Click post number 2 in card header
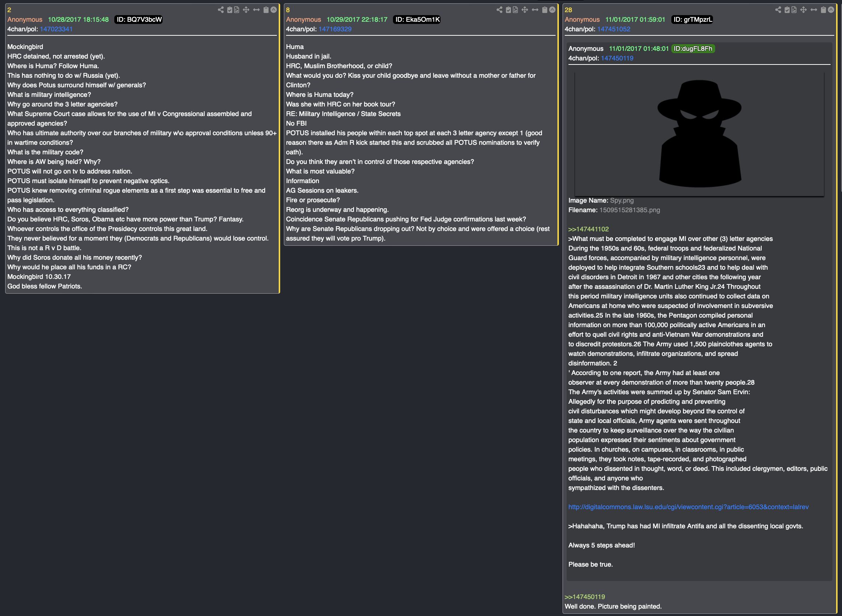842x616 pixels. point(9,10)
